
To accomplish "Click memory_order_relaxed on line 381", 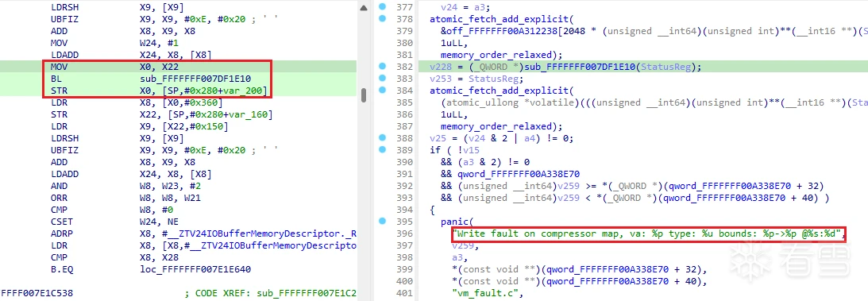I will 494,56.
